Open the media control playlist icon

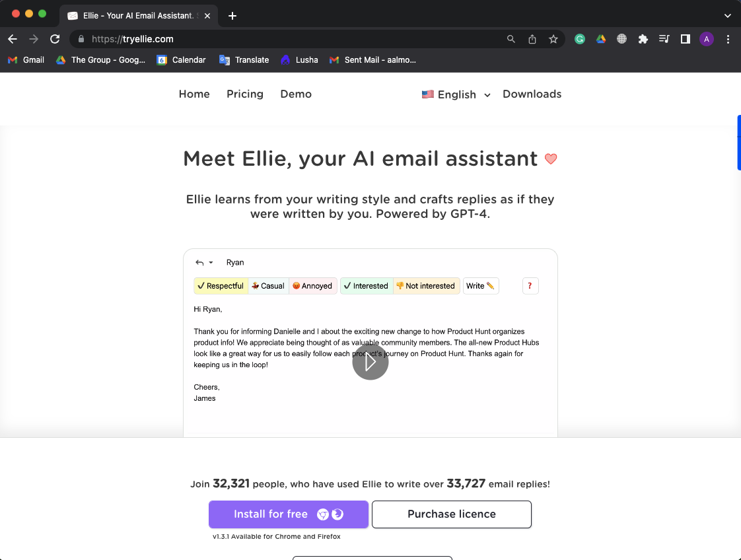tap(664, 39)
